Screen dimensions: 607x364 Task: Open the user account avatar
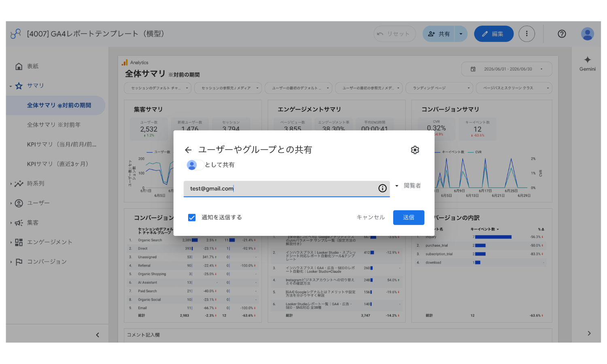[x=587, y=34]
